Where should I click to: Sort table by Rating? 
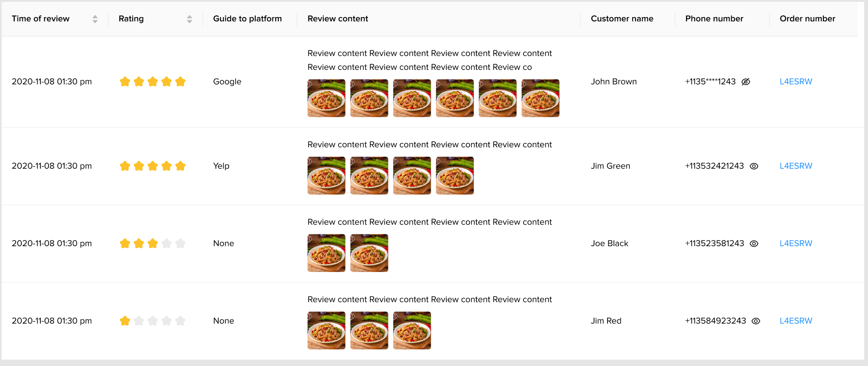[190, 19]
